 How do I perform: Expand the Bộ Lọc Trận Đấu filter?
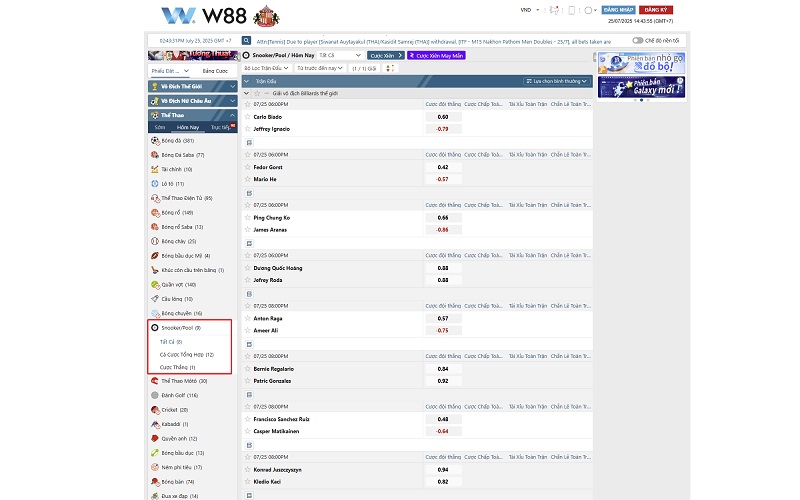(268, 68)
